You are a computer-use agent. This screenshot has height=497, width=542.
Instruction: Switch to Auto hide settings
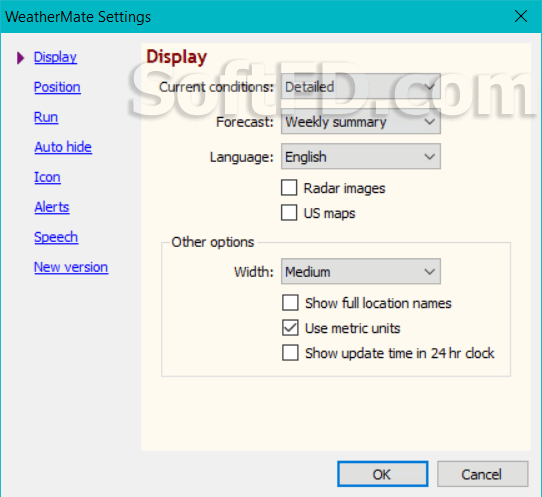(63, 147)
